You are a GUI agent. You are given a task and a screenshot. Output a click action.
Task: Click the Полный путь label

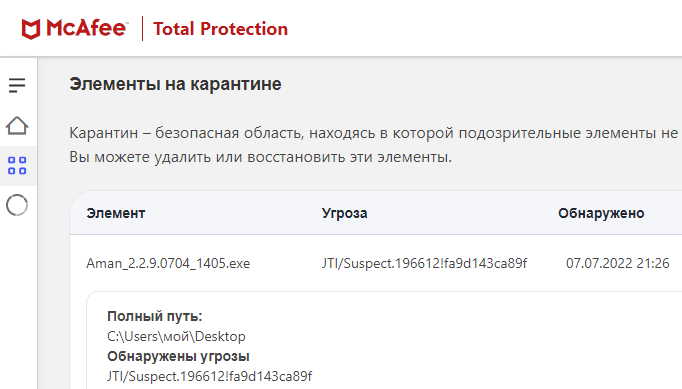click(x=154, y=316)
